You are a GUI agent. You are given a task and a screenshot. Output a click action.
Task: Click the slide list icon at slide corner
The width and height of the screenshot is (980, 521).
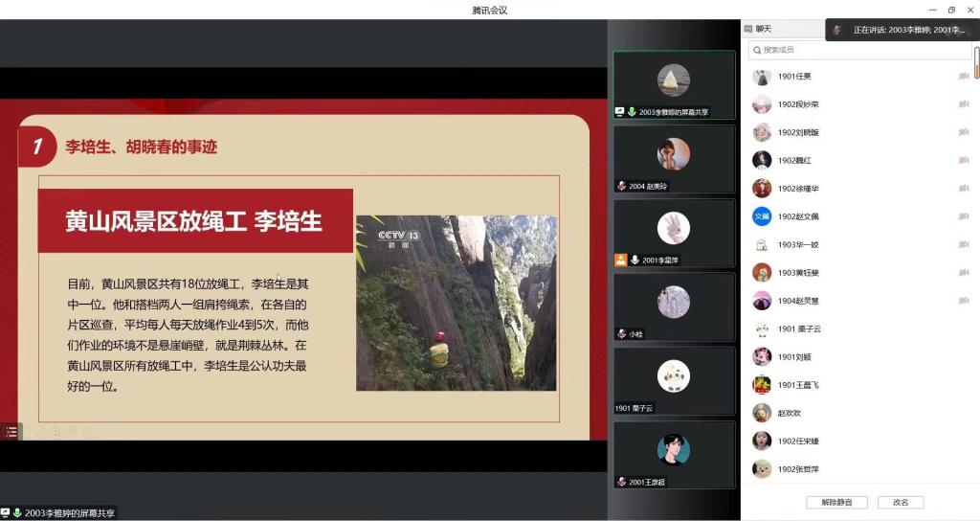(x=11, y=432)
